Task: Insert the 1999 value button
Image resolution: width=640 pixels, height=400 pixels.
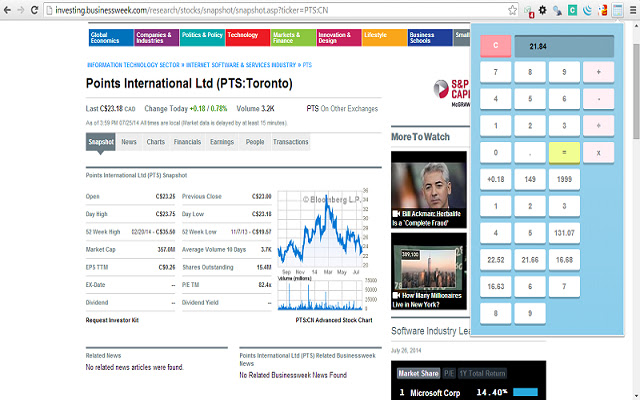Action: click(564, 179)
